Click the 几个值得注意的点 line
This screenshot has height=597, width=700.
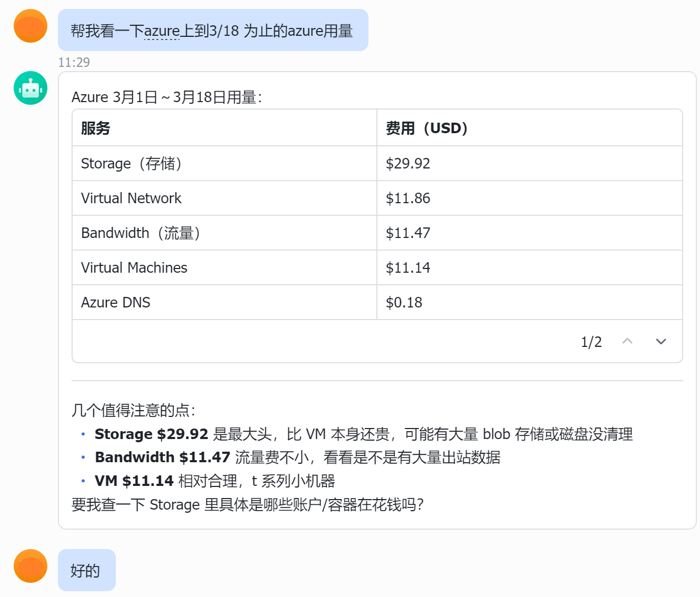click(133, 410)
